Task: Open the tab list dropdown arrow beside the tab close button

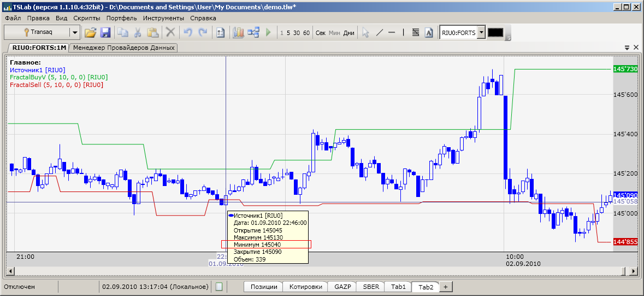Action: (627, 48)
